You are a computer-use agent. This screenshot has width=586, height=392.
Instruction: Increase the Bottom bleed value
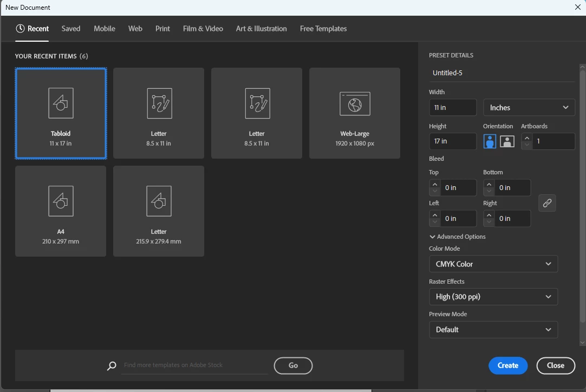(x=489, y=184)
